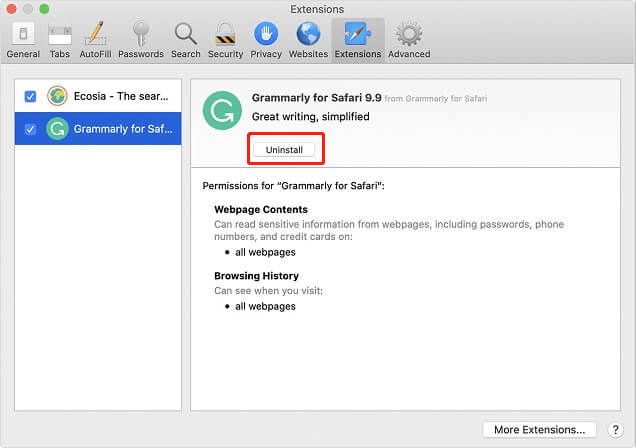636x448 pixels.
Task: Open the Advanced gear pane
Action: click(409, 41)
